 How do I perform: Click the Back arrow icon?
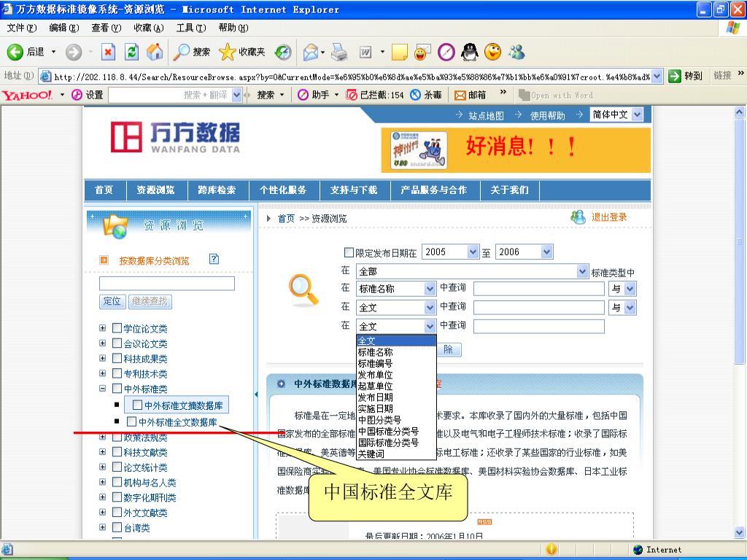click(x=15, y=52)
